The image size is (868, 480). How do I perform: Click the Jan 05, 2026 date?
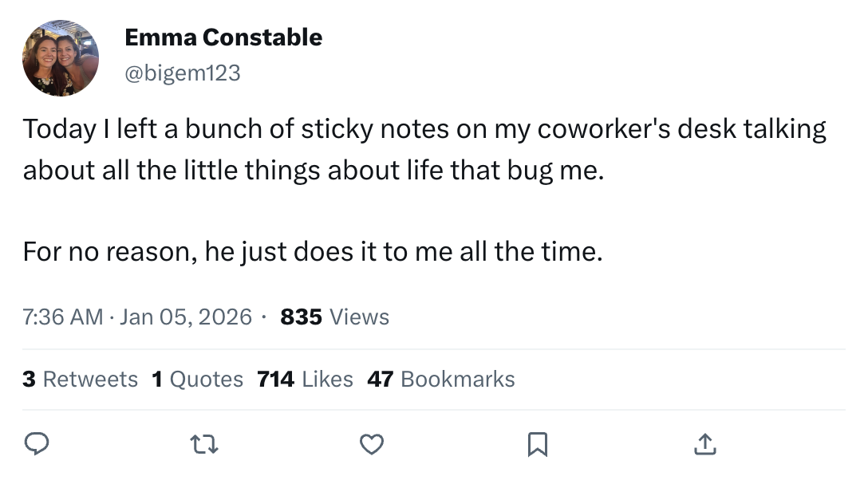(184, 317)
